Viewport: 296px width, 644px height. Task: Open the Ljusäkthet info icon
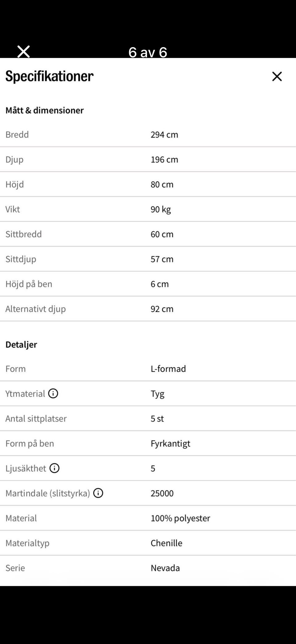(55, 468)
